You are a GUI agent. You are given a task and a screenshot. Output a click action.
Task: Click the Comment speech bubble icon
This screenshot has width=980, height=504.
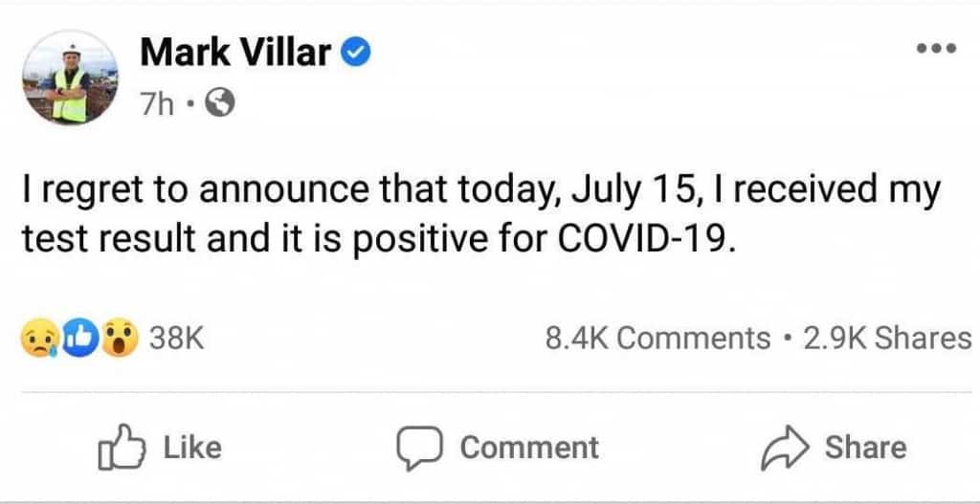click(420, 449)
